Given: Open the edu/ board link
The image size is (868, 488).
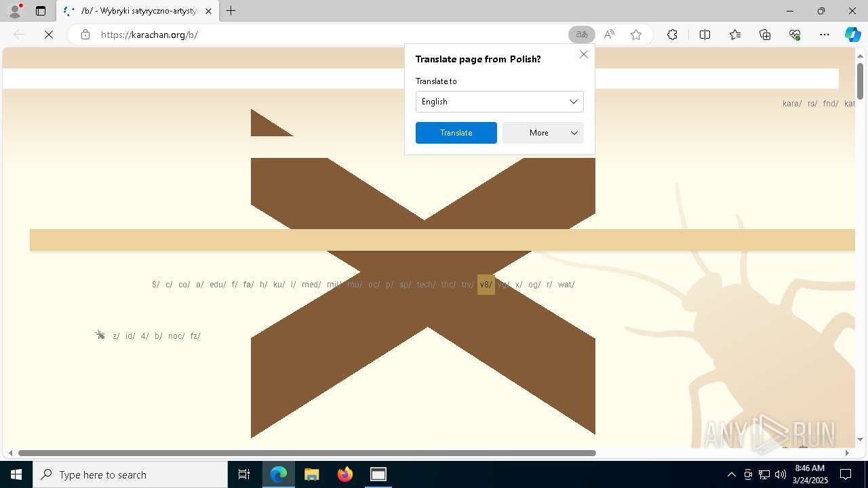Looking at the screenshot, I should click(x=218, y=285).
